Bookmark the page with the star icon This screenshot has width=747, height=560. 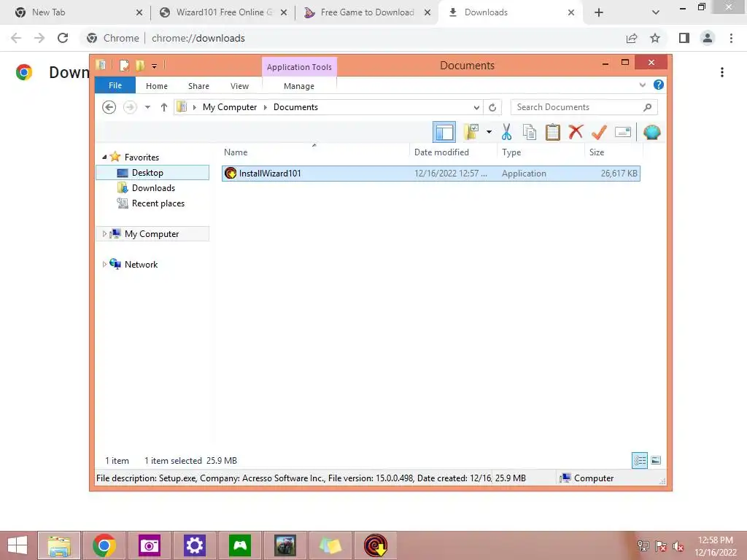pos(655,38)
